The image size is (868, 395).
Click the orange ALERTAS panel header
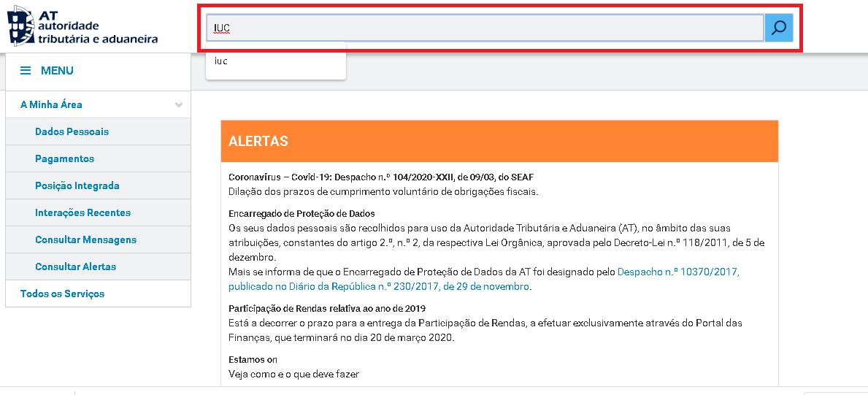click(499, 141)
